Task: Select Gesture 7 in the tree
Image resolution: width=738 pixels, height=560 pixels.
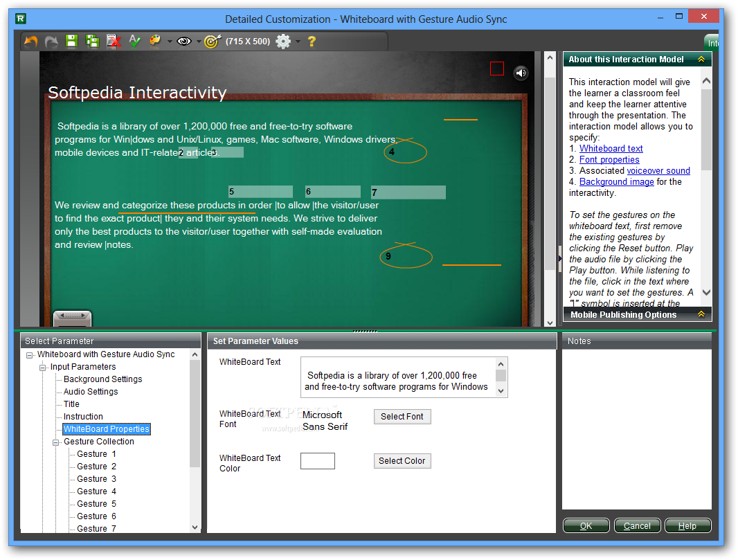Action: [x=96, y=528]
